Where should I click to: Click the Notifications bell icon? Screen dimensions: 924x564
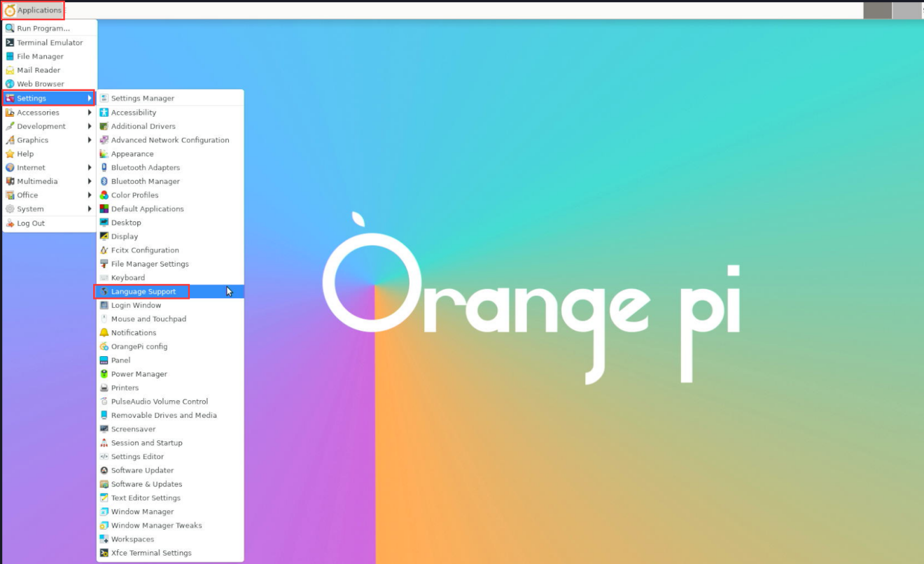pos(104,333)
